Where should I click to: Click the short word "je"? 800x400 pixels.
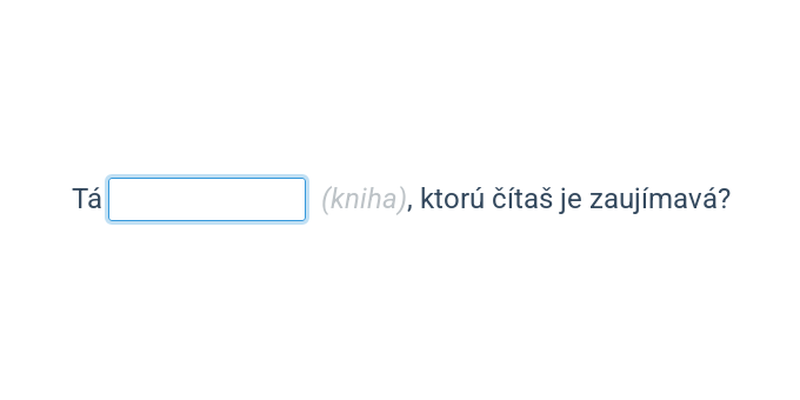coord(570,200)
